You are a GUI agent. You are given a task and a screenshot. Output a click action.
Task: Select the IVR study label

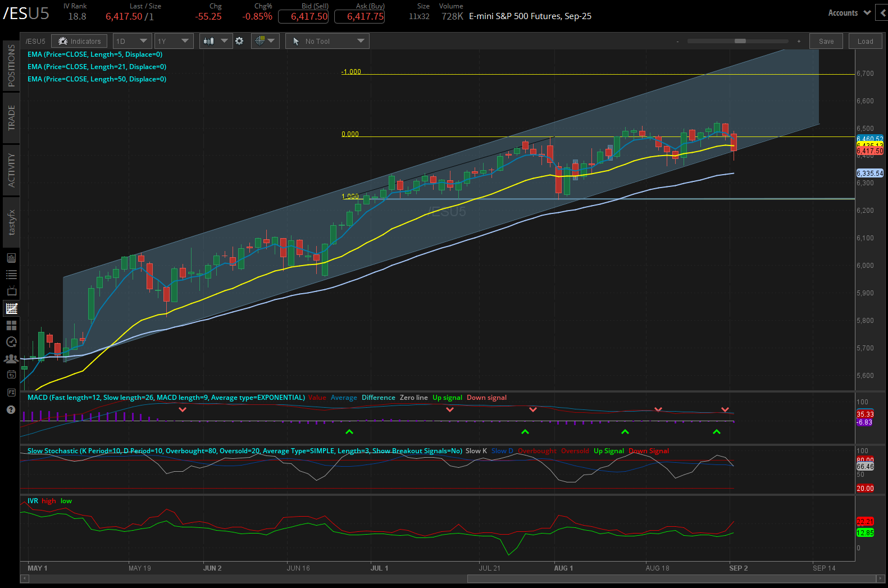click(x=33, y=501)
